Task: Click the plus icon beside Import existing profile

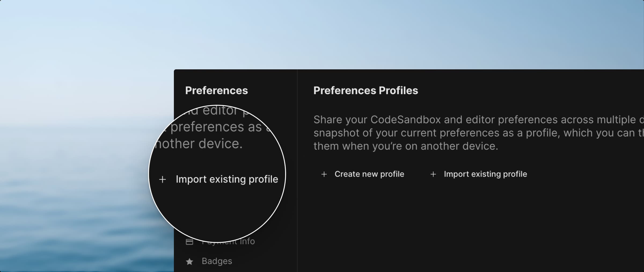Action: tap(434, 174)
